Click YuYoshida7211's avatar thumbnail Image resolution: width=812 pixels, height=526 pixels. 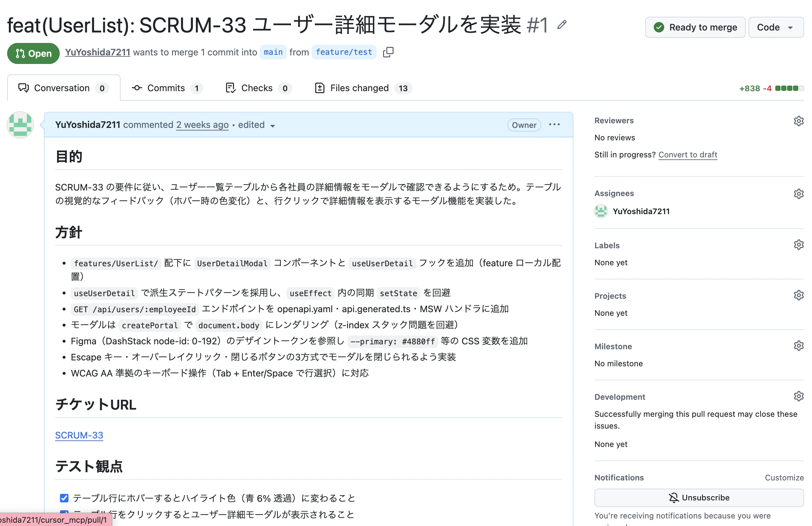(x=20, y=125)
